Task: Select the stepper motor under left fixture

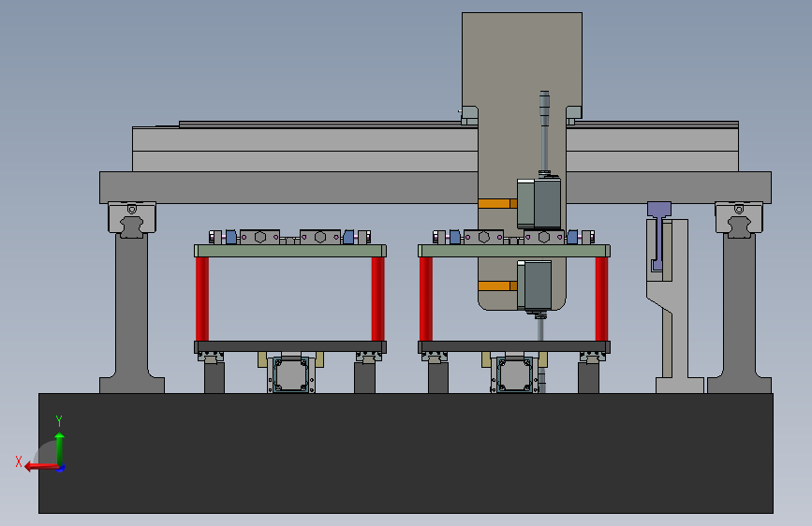Action: coord(290,374)
